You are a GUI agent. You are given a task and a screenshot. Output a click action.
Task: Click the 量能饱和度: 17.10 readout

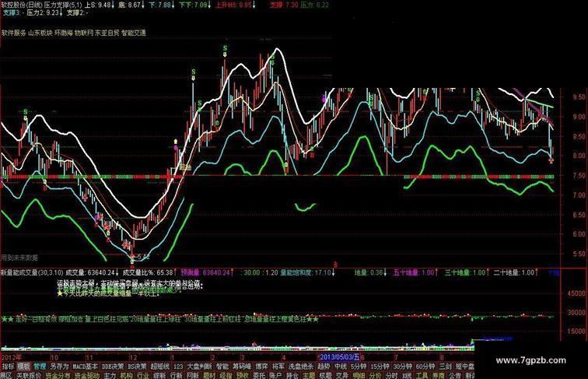(308, 273)
